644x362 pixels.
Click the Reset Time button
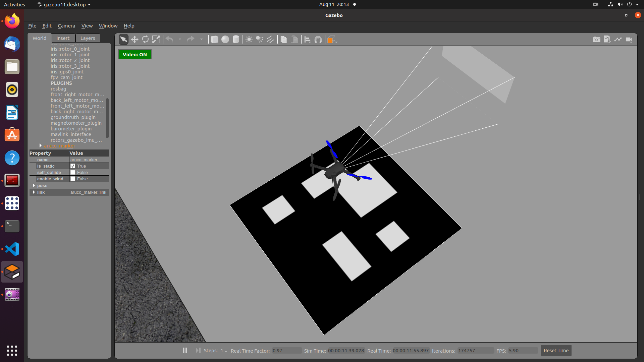point(556,351)
